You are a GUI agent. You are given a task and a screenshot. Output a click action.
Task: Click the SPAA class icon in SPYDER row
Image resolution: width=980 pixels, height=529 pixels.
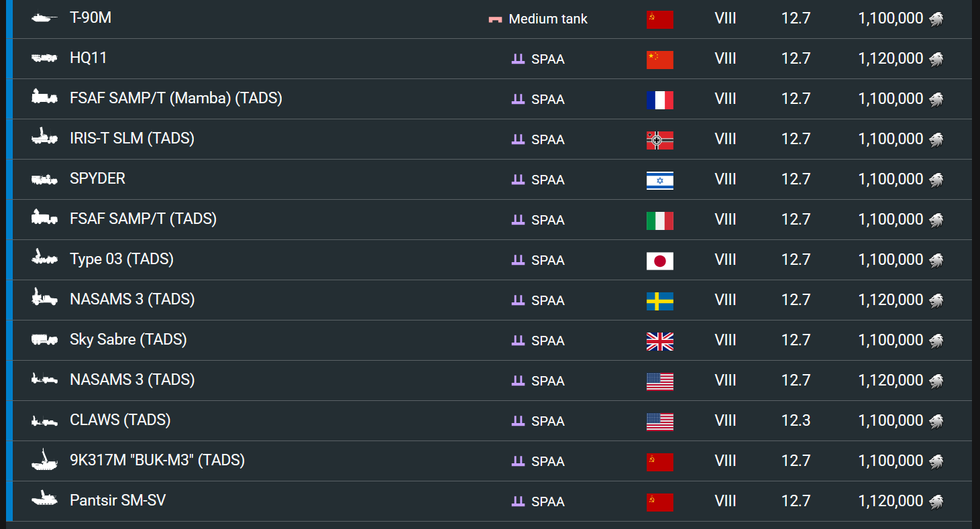tap(518, 180)
